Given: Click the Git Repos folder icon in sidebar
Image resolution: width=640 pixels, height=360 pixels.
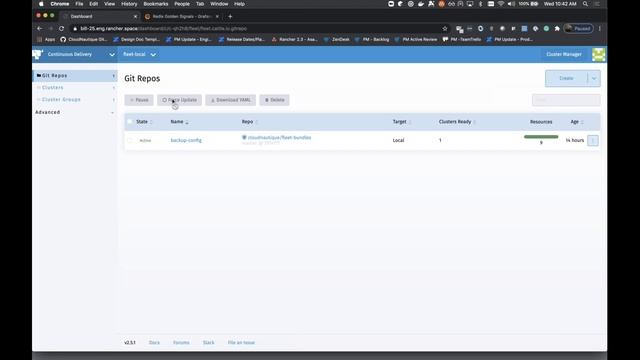Looking at the screenshot, I should click(x=39, y=76).
